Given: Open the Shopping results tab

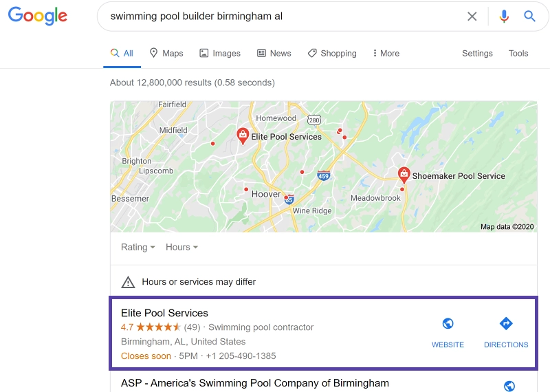Looking at the screenshot, I should pyautogui.click(x=332, y=54).
